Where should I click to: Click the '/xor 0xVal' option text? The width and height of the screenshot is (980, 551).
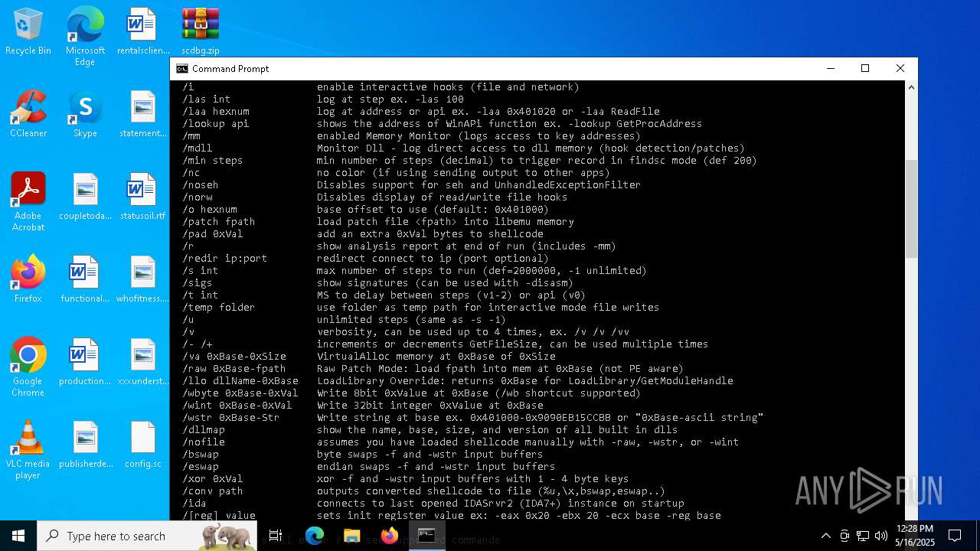(x=212, y=478)
